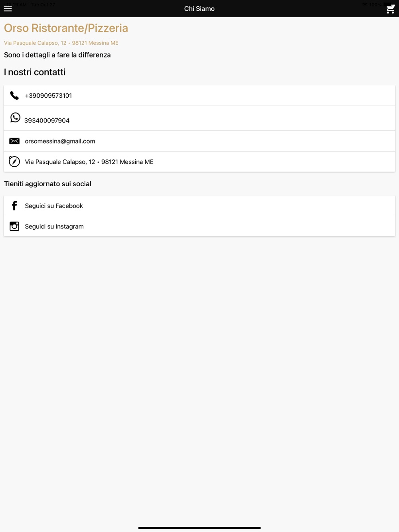
Task: Tap the gold address subtitle under the heading
Action: click(x=61, y=43)
